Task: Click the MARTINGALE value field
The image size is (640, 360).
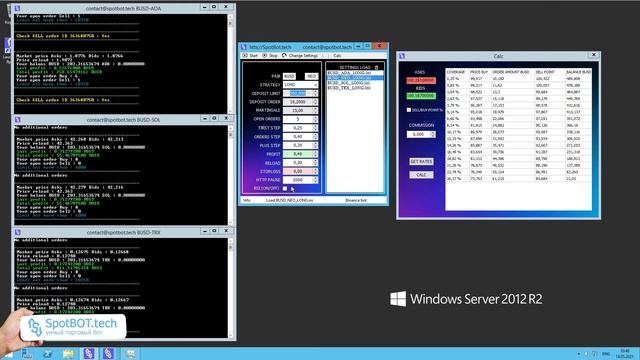Action: click(x=298, y=111)
